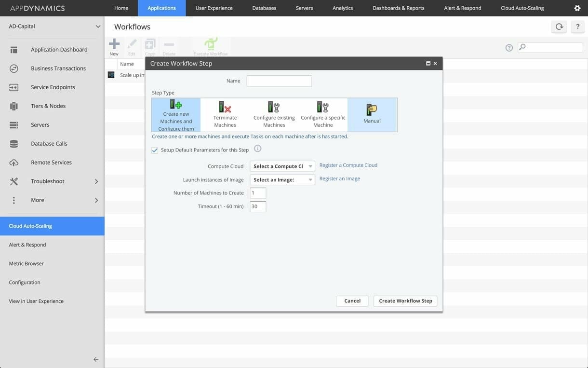Refresh the Workflows list
This screenshot has height=368, width=588.
tap(559, 27)
